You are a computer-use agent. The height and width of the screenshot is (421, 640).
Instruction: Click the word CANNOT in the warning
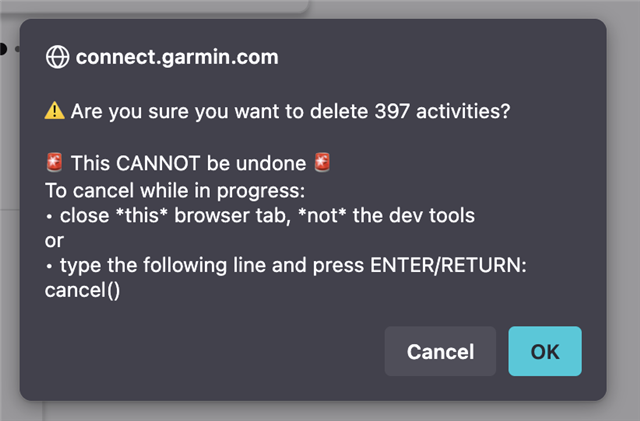pos(158,163)
